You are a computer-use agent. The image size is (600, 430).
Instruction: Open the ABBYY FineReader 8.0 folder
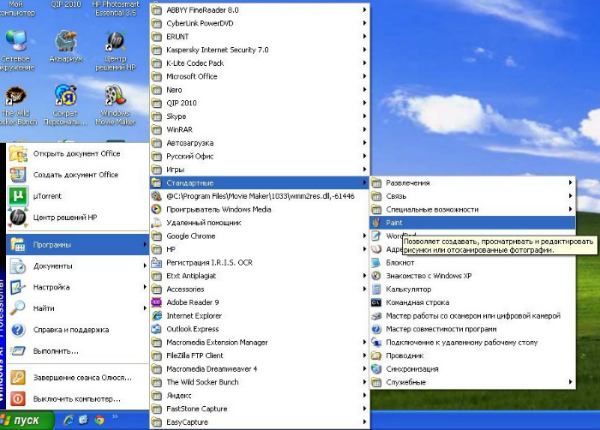pyautogui.click(x=259, y=10)
